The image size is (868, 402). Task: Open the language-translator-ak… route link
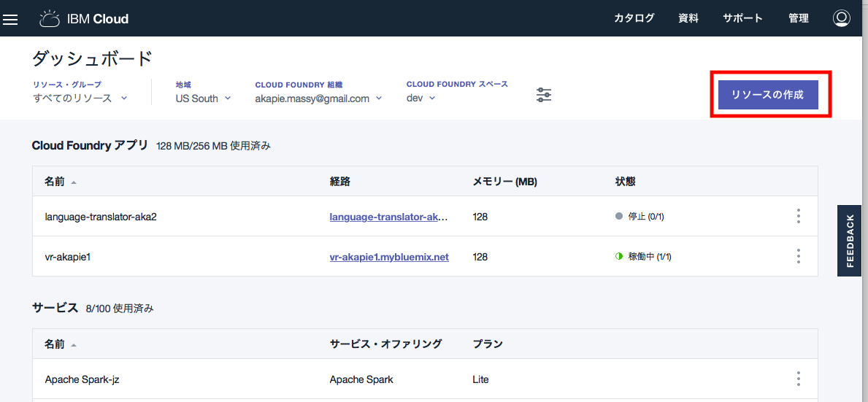coord(388,217)
